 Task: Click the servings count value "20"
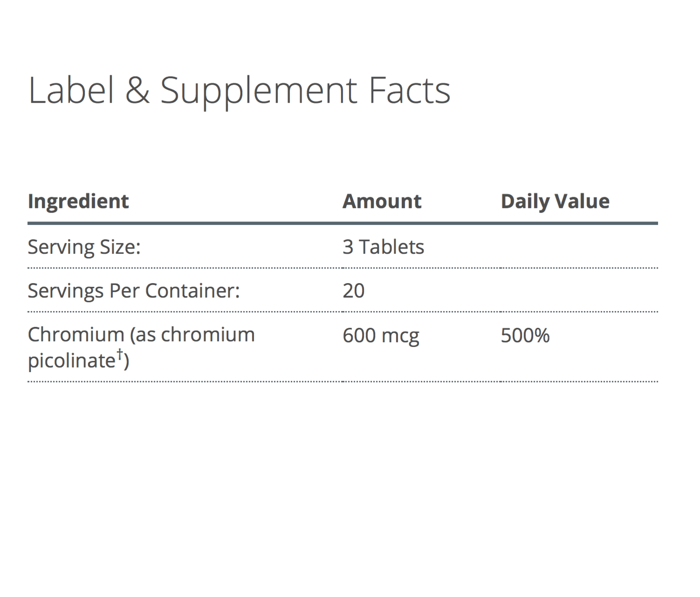pyautogui.click(x=353, y=291)
